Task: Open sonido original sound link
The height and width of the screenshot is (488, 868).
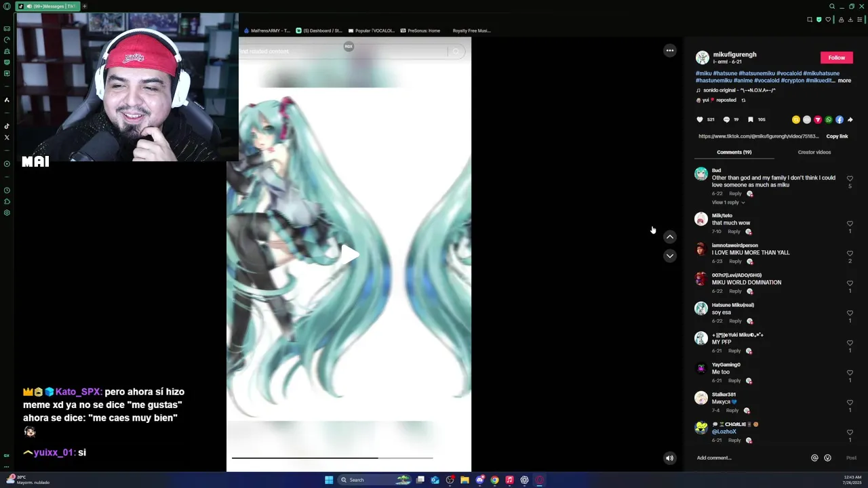Action: click(x=740, y=90)
